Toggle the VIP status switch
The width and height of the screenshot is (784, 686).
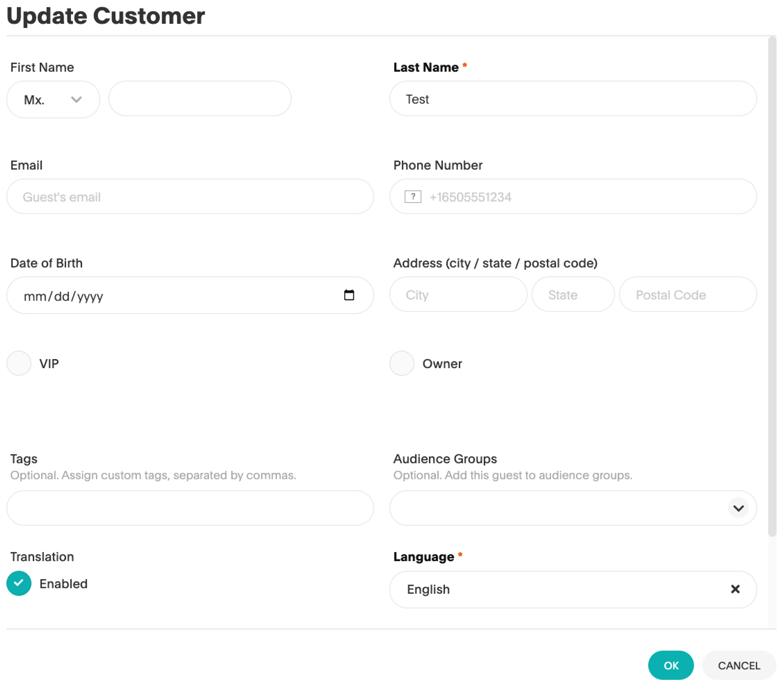[x=19, y=362]
